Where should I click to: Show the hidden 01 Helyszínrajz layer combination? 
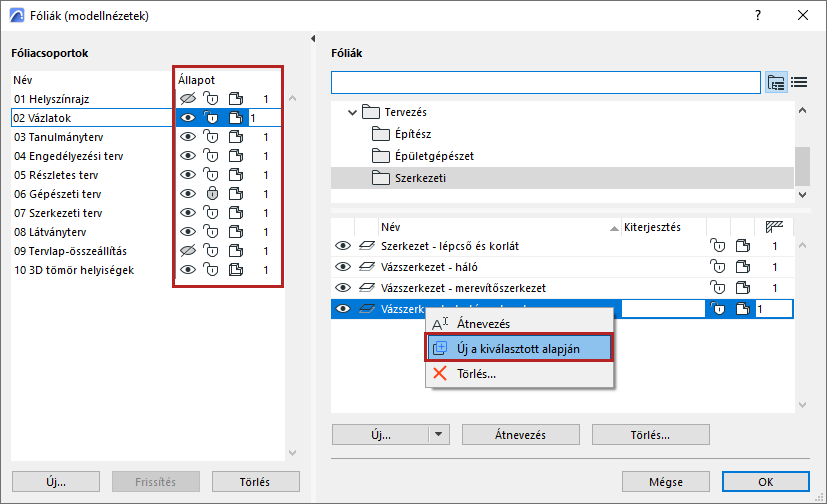[x=187, y=98]
